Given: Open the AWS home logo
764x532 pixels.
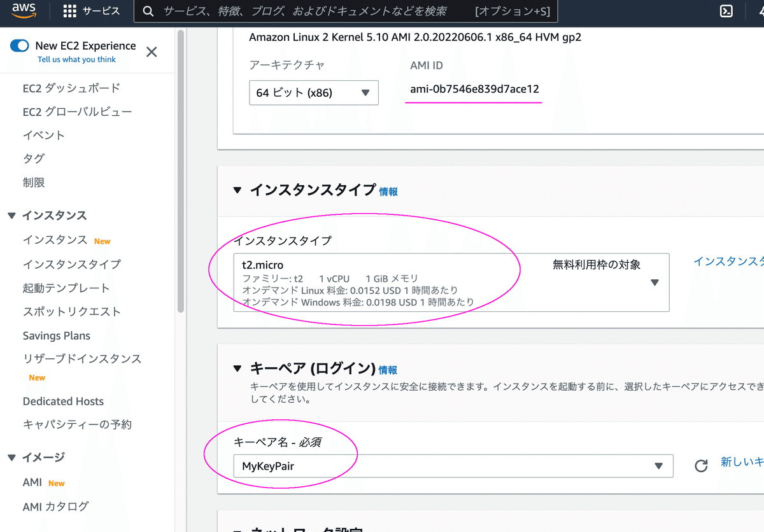Looking at the screenshot, I should 24,11.
